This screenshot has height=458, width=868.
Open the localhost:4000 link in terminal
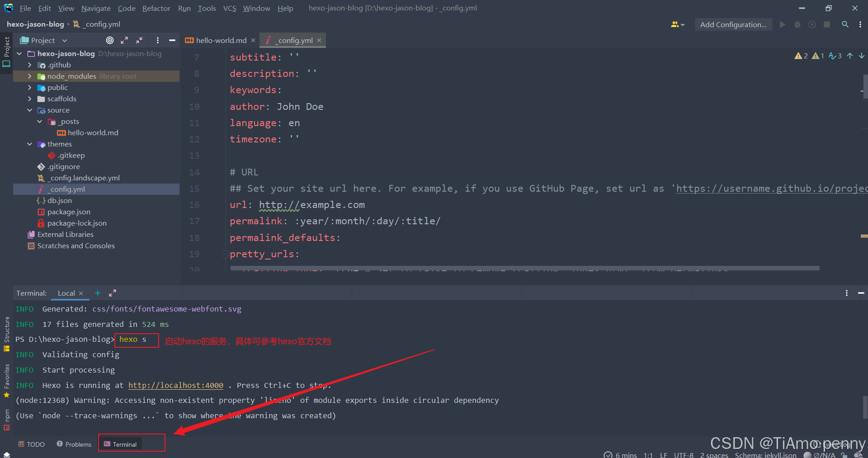[175, 385]
